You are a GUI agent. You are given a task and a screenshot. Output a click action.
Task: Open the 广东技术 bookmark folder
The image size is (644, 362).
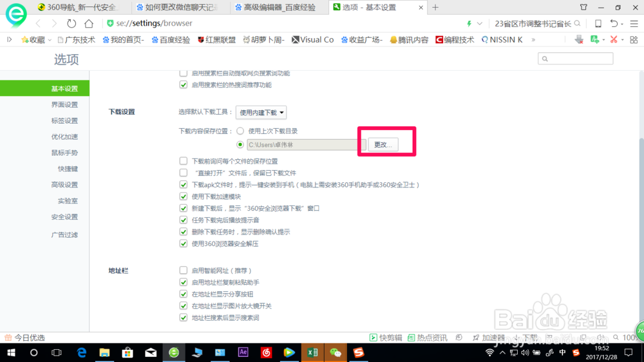(77, 40)
